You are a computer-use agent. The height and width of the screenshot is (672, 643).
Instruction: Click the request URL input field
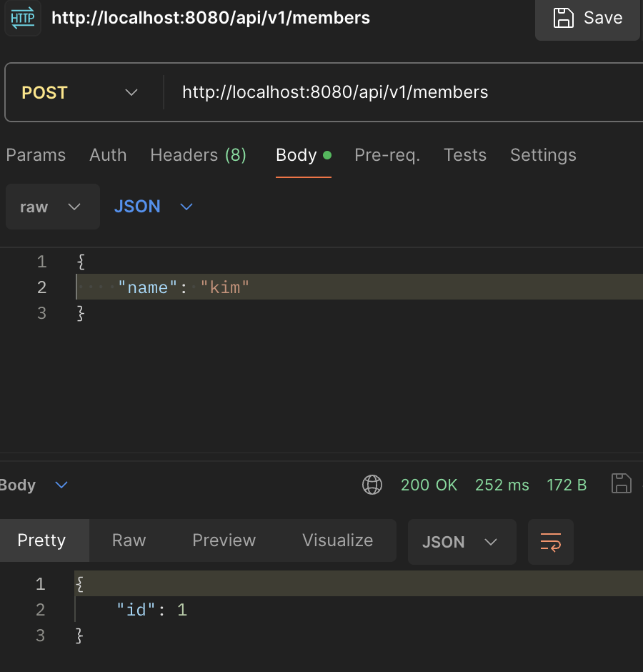403,92
